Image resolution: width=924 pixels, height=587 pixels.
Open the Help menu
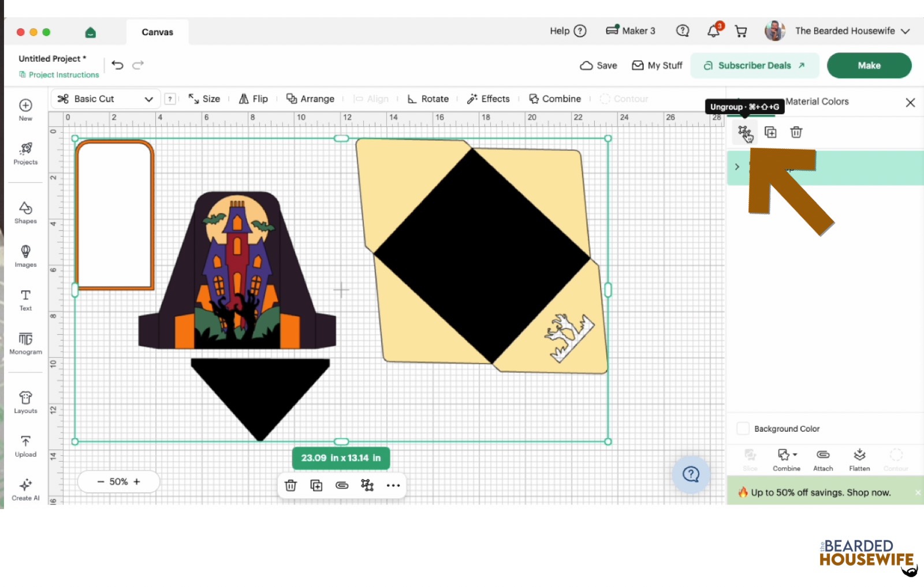click(568, 31)
